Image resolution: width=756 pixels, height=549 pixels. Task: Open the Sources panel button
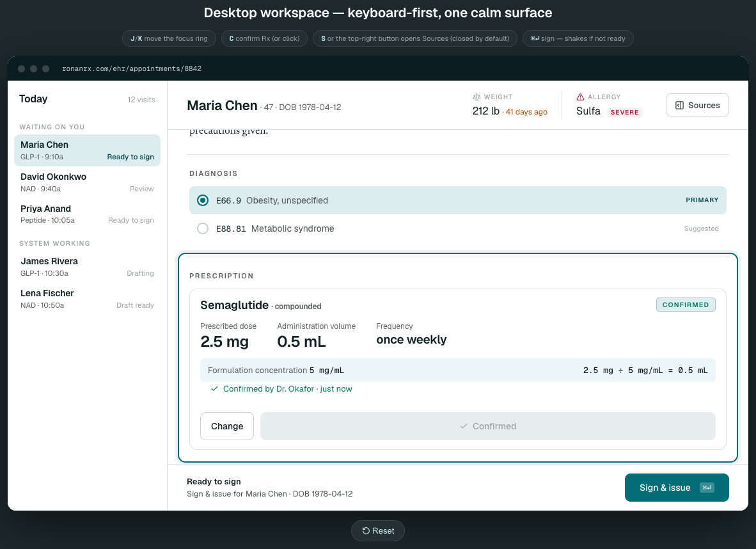click(x=697, y=105)
